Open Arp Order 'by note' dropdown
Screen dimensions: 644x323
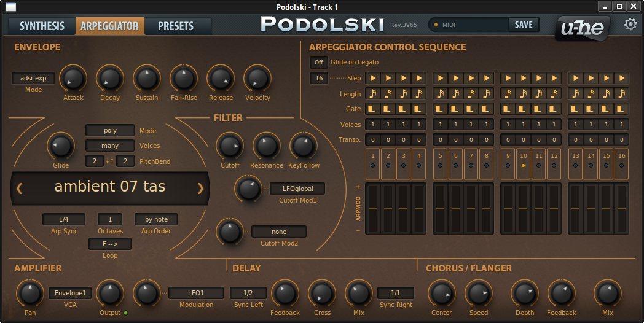(x=156, y=219)
